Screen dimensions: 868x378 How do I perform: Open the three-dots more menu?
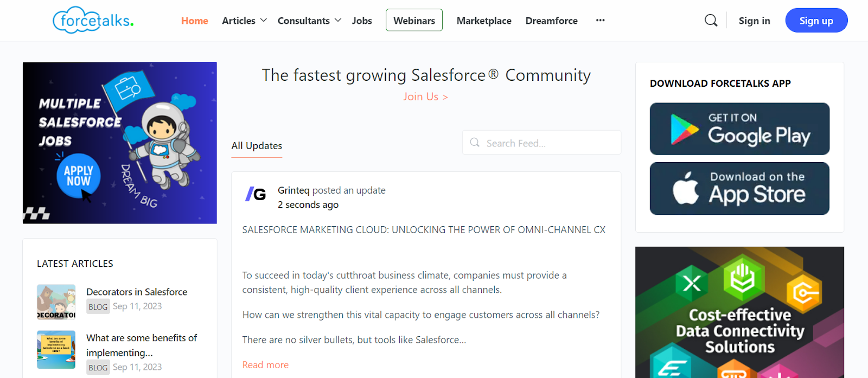600,20
